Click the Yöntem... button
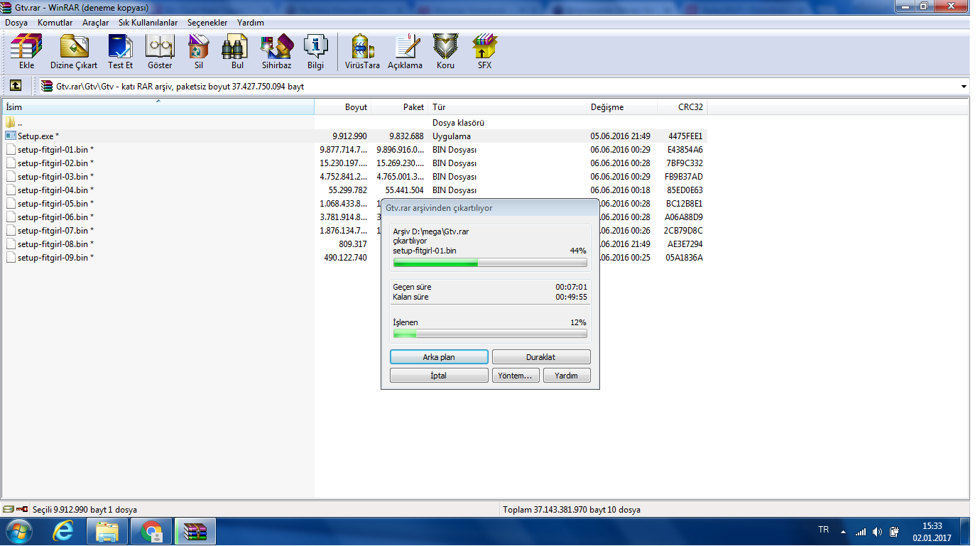The height and width of the screenshot is (546, 980). tap(516, 376)
